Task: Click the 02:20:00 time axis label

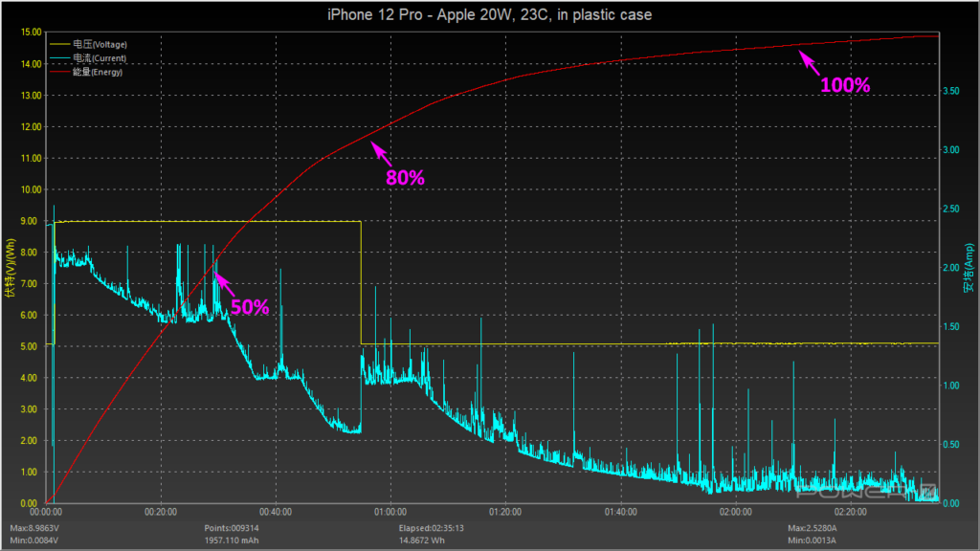Action: [851, 513]
